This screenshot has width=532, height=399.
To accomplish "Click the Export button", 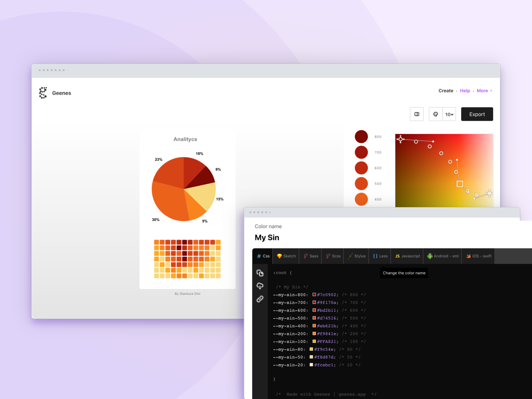I will tap(477, 114).
